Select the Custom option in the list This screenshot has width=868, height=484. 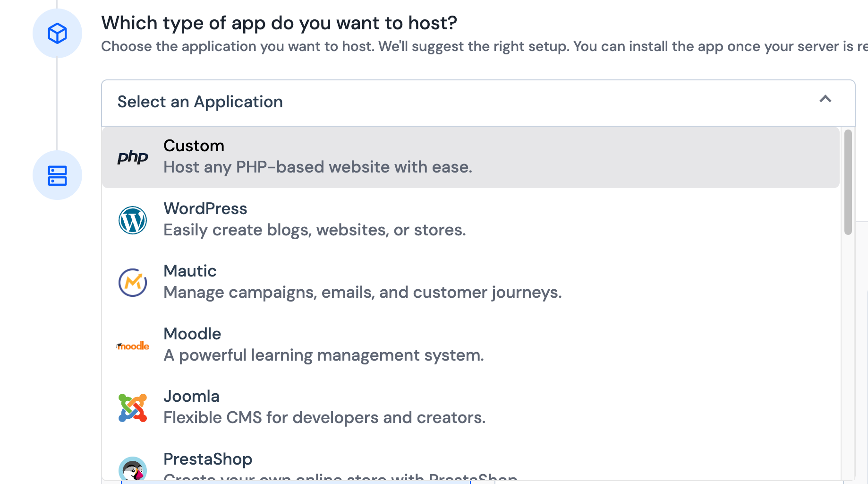click(x=194, y=146)
